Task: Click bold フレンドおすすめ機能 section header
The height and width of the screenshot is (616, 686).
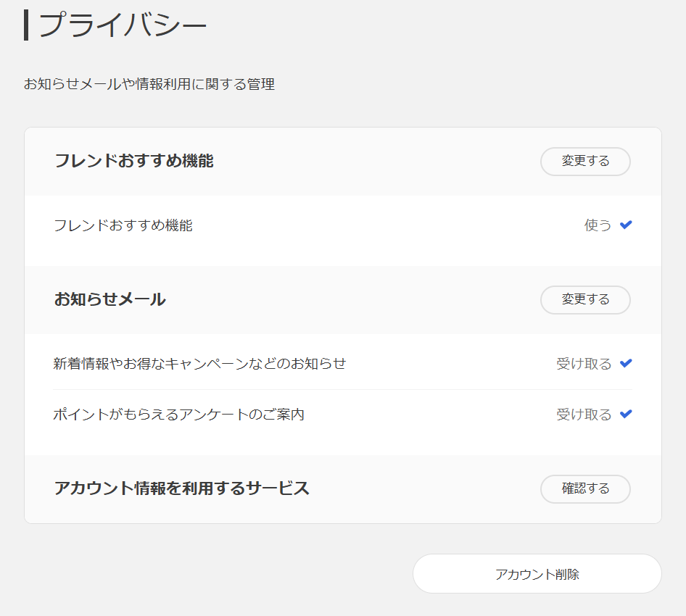Action: pos(134,161)
